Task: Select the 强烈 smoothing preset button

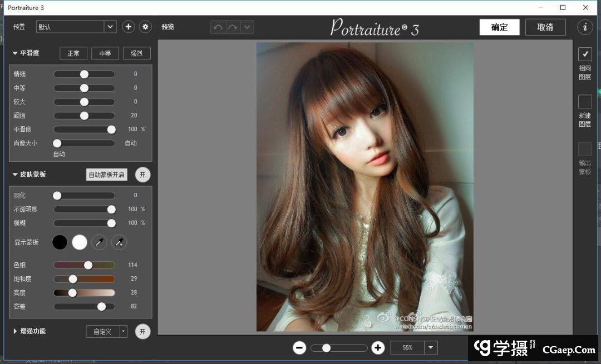Action: [x=136, y=53]
